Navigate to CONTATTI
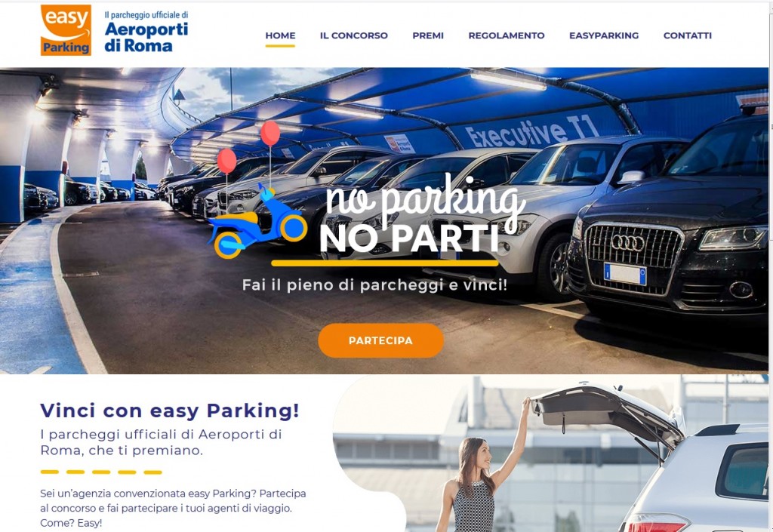Screen dimensions: 773x532 coord(687,35)
